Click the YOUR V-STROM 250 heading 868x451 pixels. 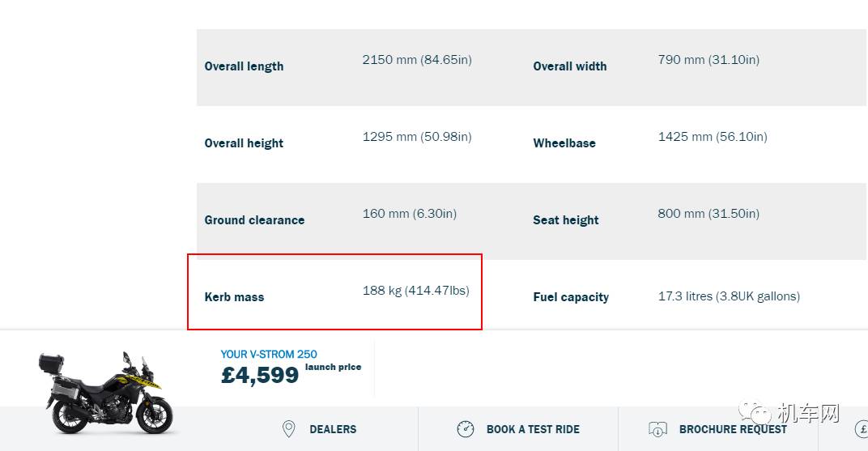click(269, 354)
